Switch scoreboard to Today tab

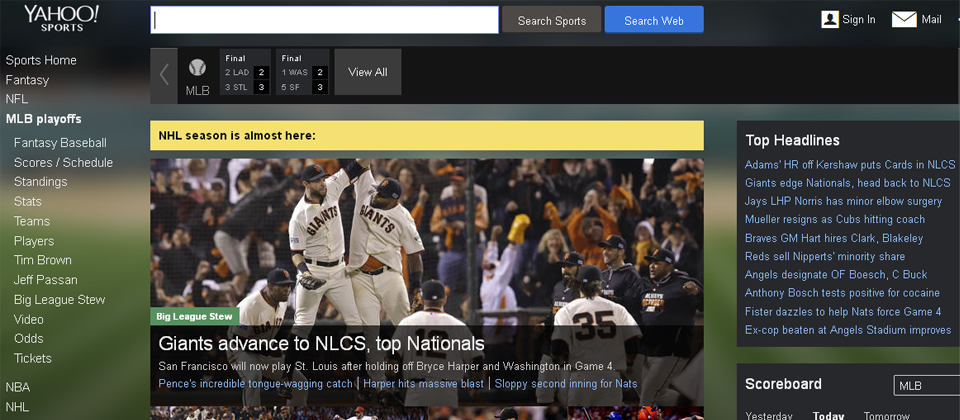828,416
